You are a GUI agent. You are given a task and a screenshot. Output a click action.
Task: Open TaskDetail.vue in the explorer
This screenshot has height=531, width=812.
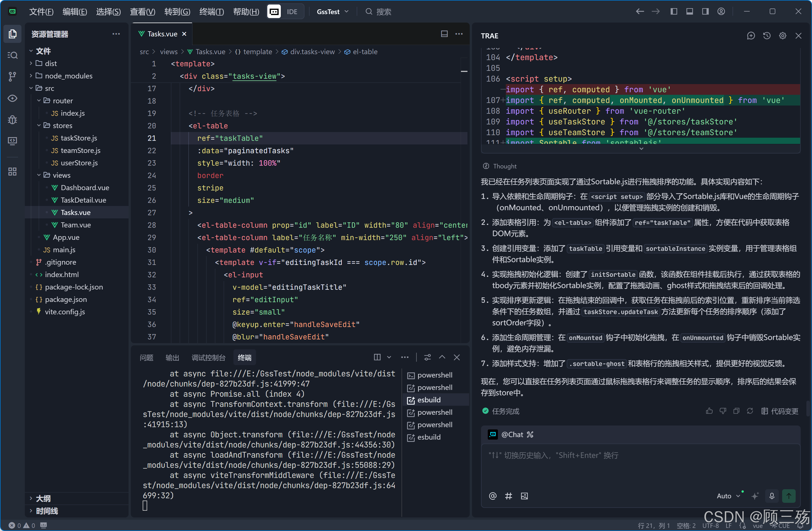(x=83, y=200)
